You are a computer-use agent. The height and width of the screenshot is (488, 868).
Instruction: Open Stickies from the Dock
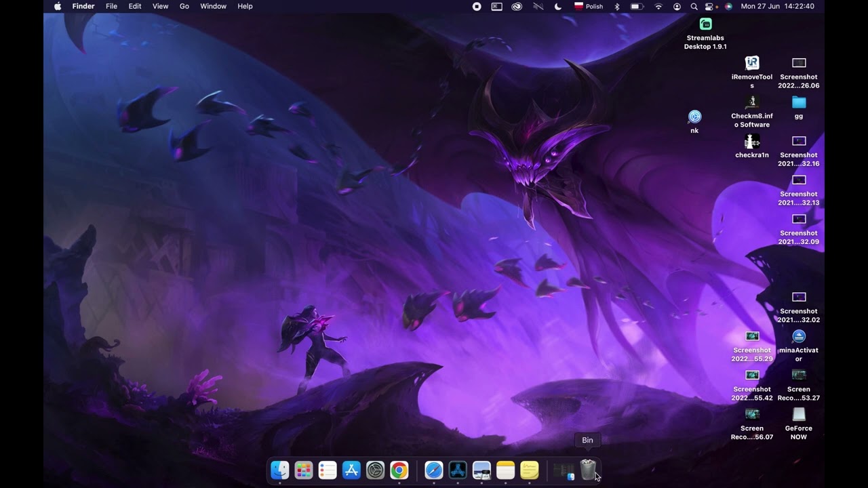click(x=529, y=470)
